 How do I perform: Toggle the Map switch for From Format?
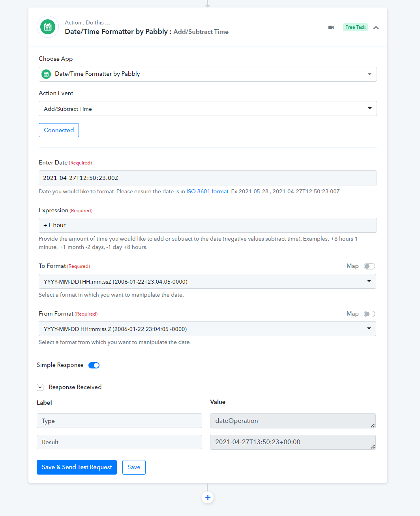pos(369,314)
